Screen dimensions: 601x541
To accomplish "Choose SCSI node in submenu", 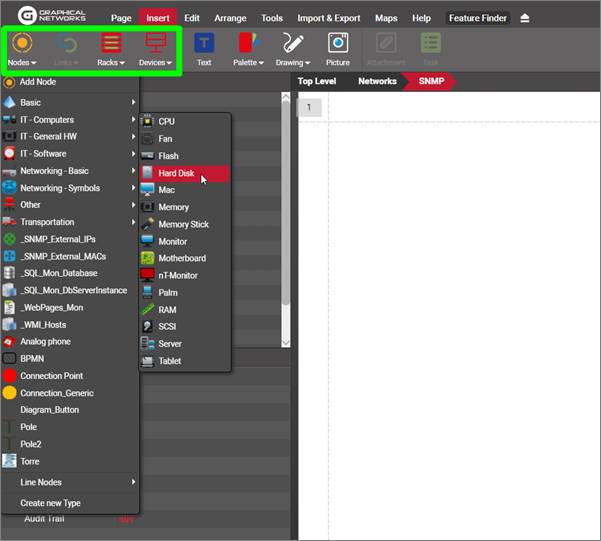I will click(185, 326).
